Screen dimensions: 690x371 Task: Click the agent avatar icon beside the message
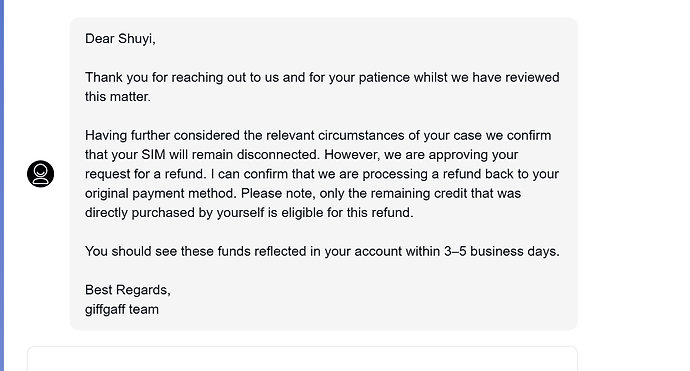40,174
